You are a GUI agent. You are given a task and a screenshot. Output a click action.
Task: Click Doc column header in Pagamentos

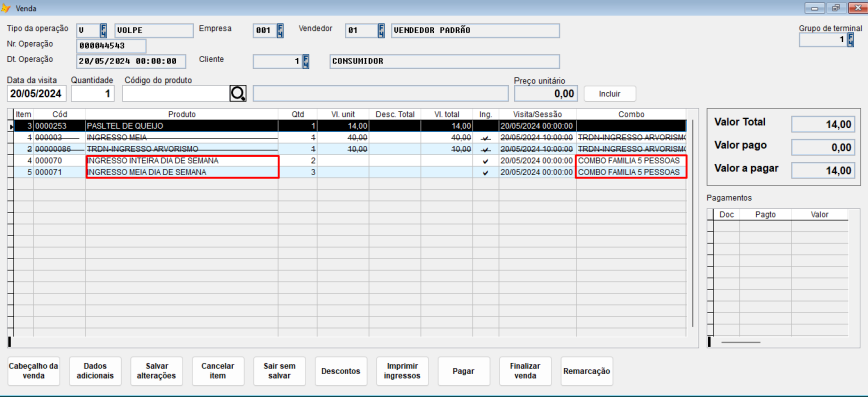click(x=727, y=214)
